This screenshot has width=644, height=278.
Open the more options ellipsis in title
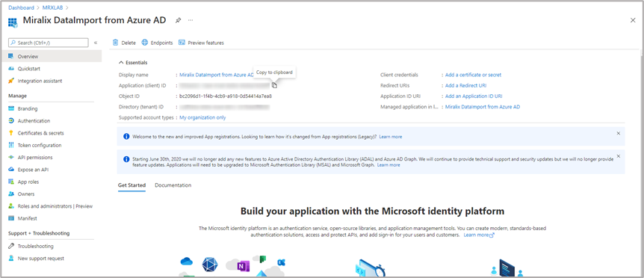point(191,20)
